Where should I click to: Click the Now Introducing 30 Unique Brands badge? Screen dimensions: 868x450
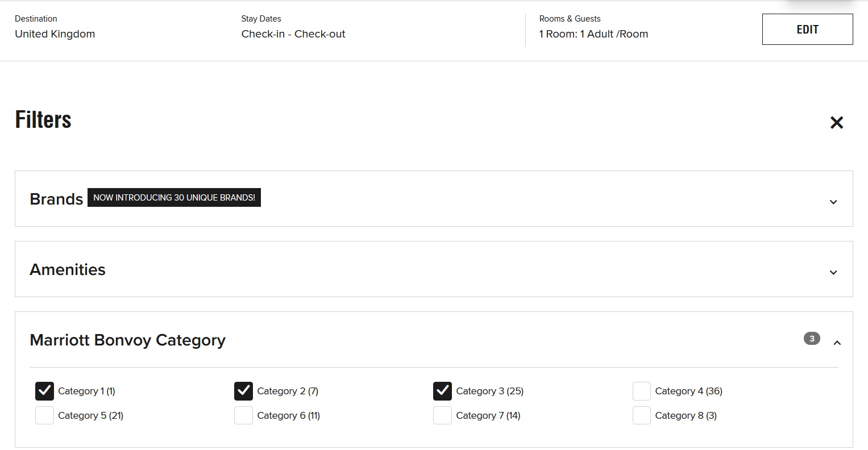[x=174, y=198]
